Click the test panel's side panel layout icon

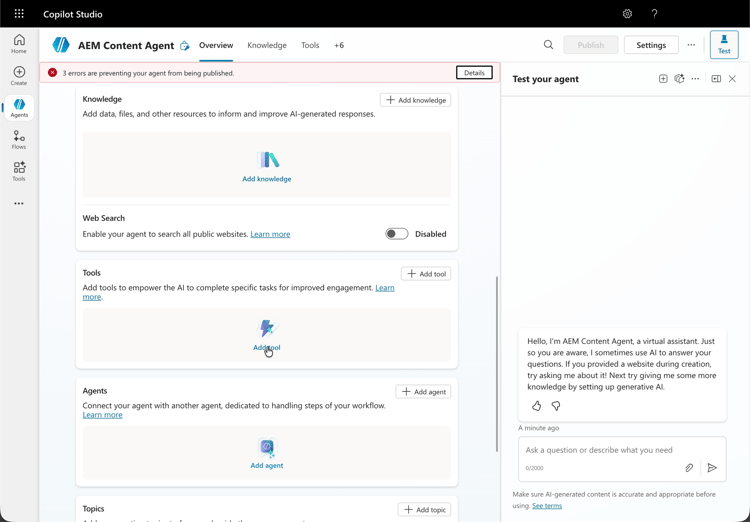pos(716,79)
